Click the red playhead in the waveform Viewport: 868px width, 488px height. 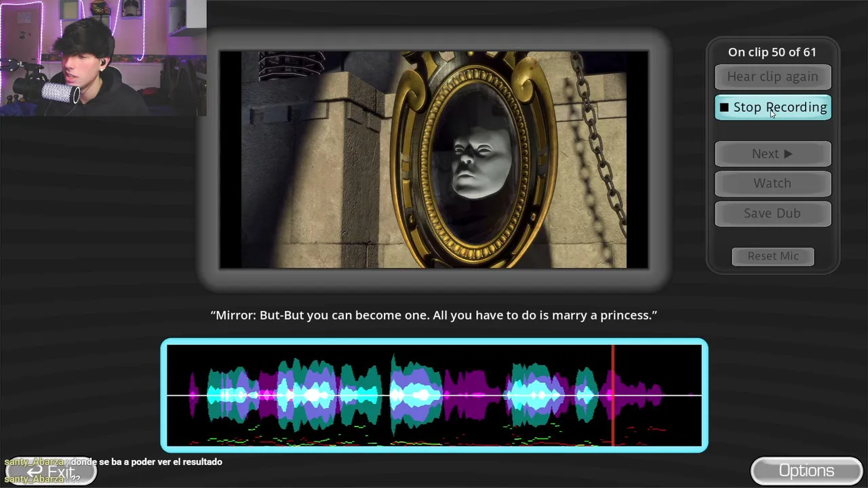(613, 395)
